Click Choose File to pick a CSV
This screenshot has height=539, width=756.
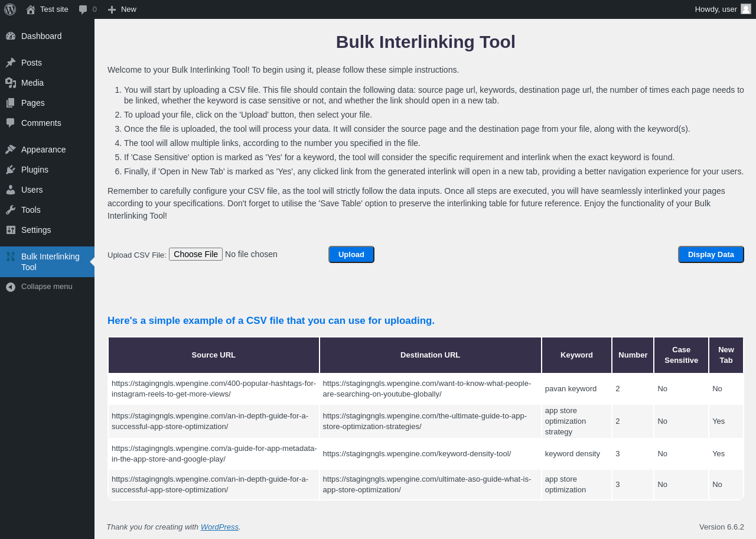195,254
